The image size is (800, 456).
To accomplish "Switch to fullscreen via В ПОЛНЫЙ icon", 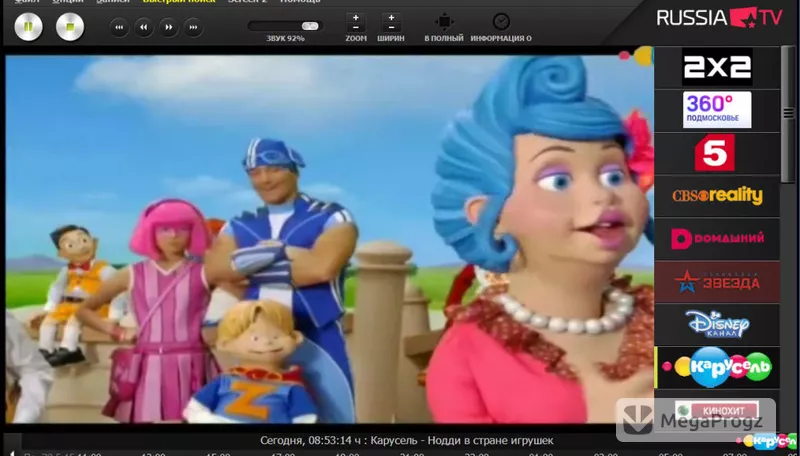I will [x=444, y=22].
